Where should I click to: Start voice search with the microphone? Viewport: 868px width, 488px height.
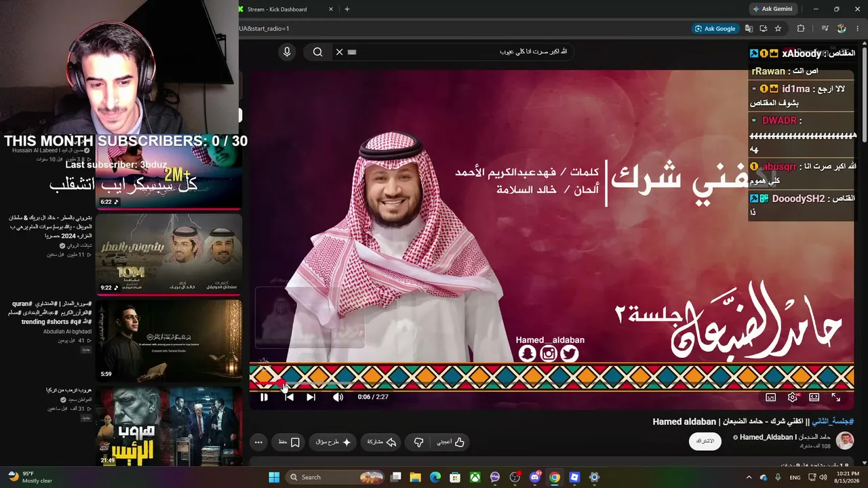287,52
